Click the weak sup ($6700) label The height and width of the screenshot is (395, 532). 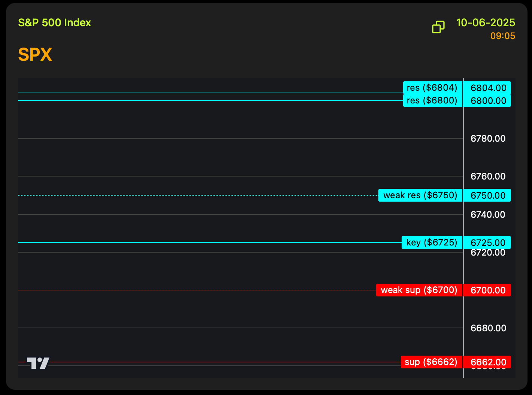419,290
